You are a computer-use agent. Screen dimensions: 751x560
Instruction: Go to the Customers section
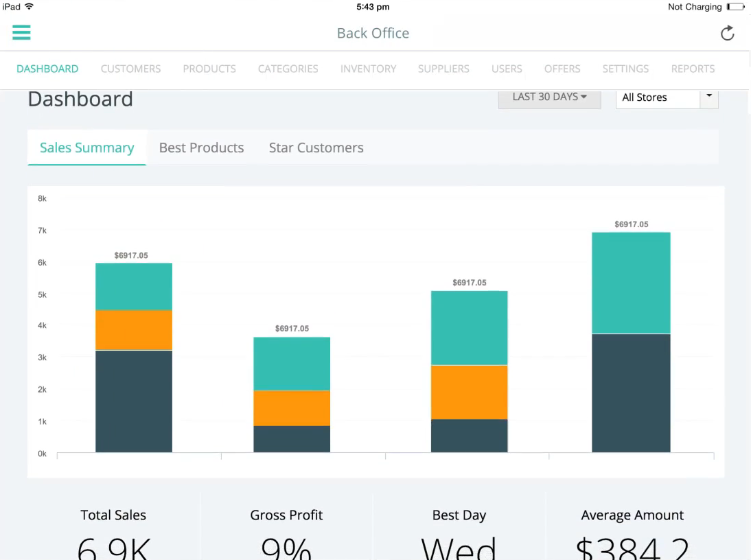(130, 69)
